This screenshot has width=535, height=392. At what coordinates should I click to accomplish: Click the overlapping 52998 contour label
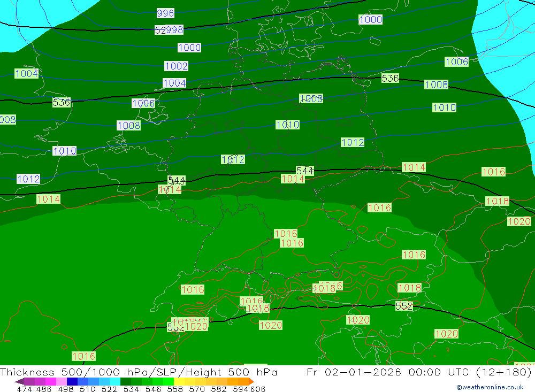(169, 30)
